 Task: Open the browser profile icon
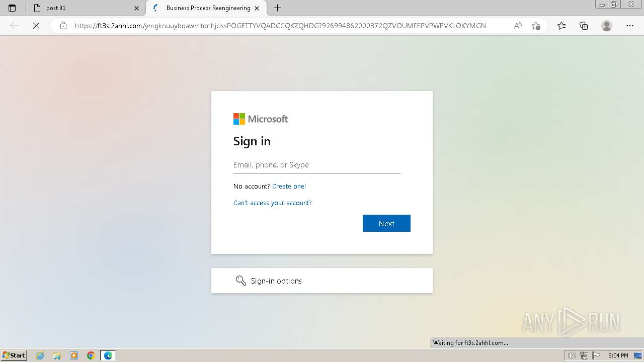607,26
